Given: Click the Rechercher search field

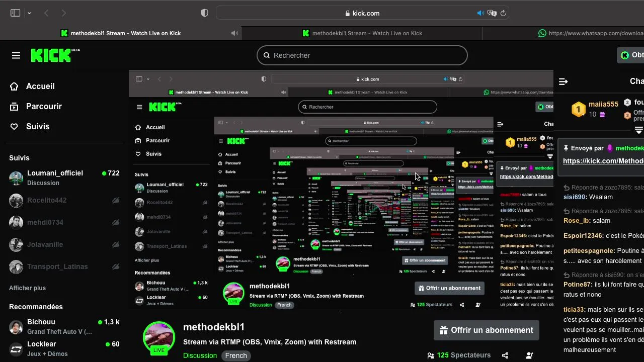Looking at the screenshot, I should click(362, 55).
